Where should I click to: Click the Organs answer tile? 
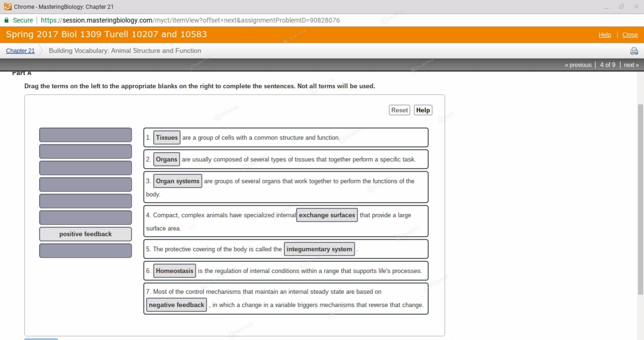[x=166, y=159]
